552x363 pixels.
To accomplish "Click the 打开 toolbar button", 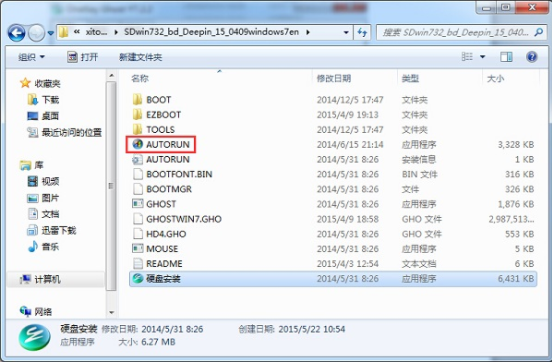I will click(x=83, y=57).
